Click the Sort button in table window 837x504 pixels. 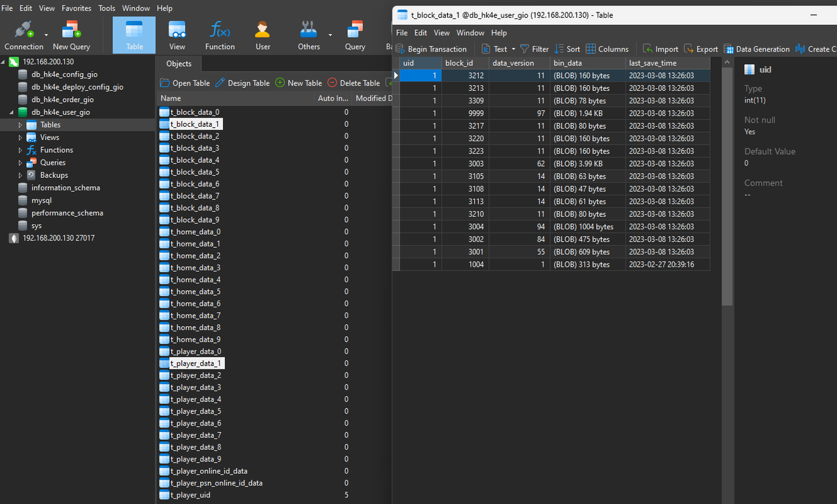(567, 49)
